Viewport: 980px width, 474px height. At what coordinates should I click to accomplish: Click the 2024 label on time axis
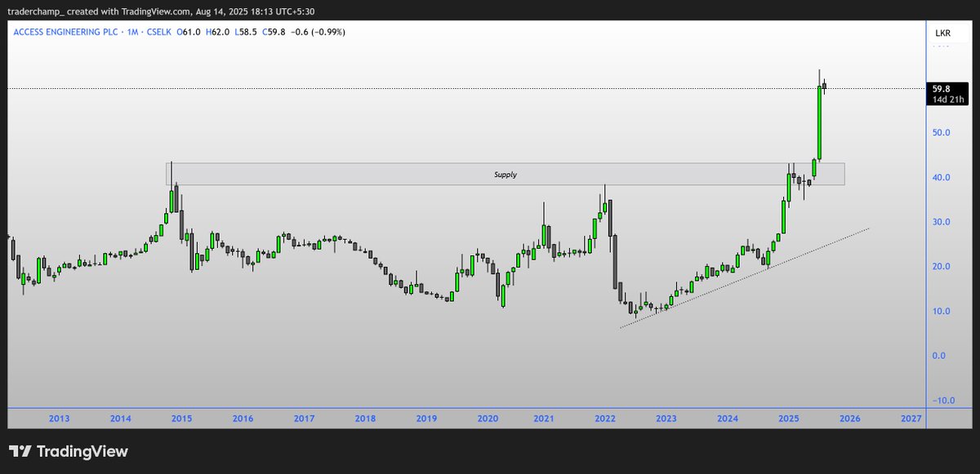click(728, 419)
